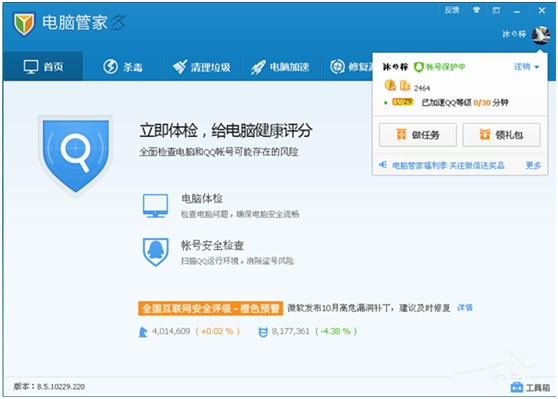
Task: Click the 电脑管家 shield logo
Action: [x=24, y=24]
